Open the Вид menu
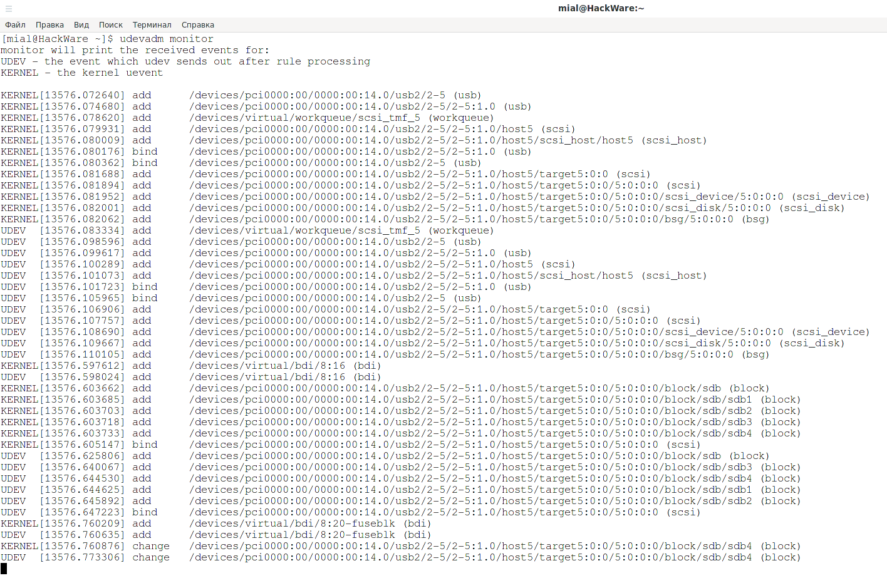 click(x=81, y=25)
